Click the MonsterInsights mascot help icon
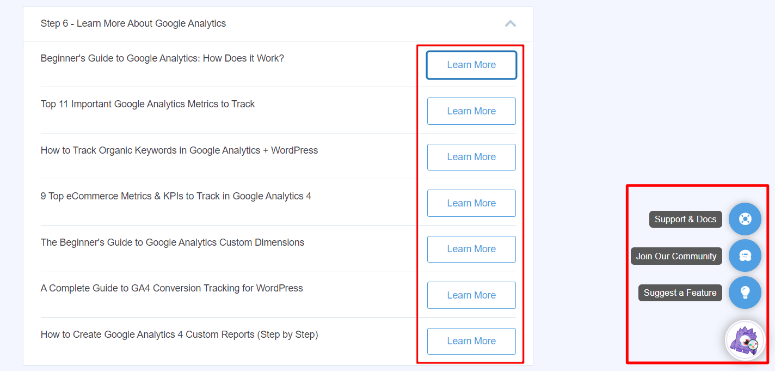This screenshot has width=775, height=371. [745, 341]
